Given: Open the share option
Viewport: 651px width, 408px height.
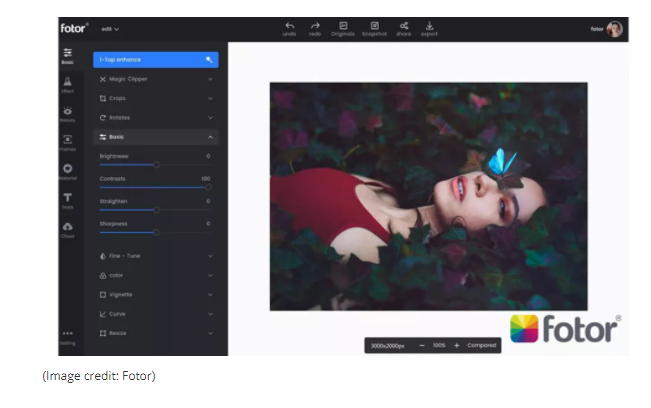Looking at the screenshot, I should pos(403,26).
